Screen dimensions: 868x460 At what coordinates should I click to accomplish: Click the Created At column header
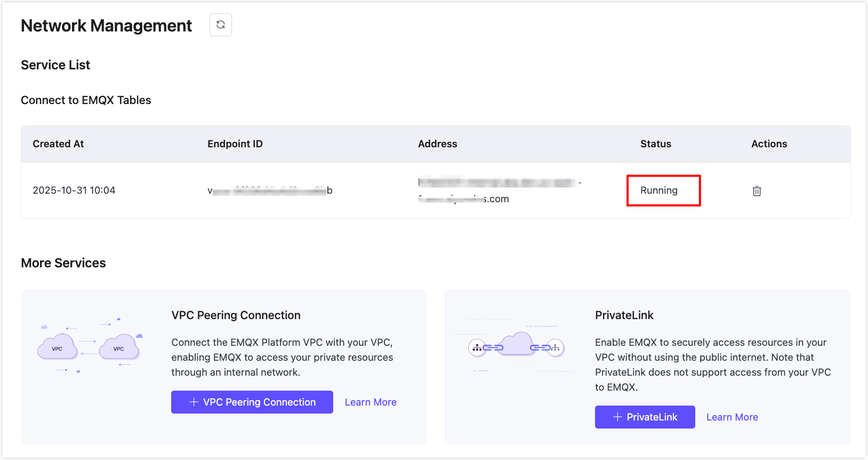coord(58,144)
